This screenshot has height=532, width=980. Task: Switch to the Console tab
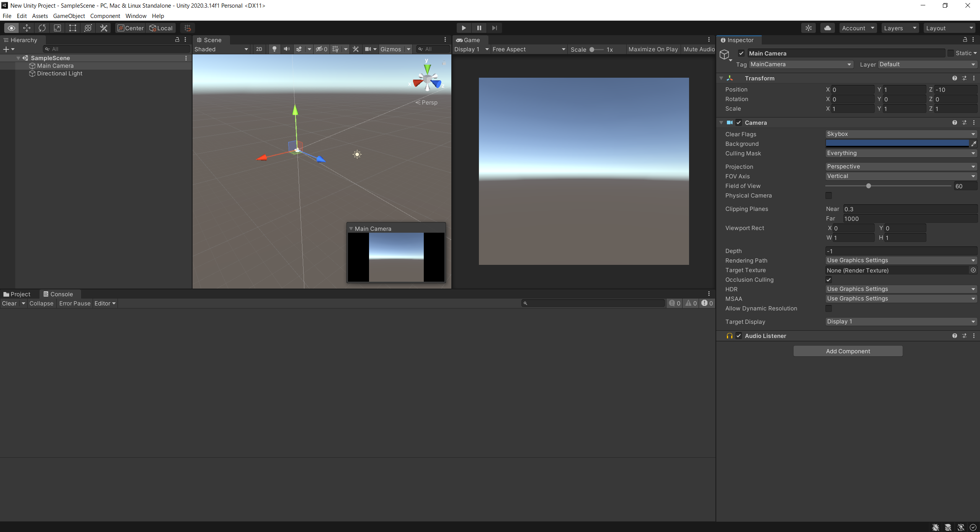(59, 294)
